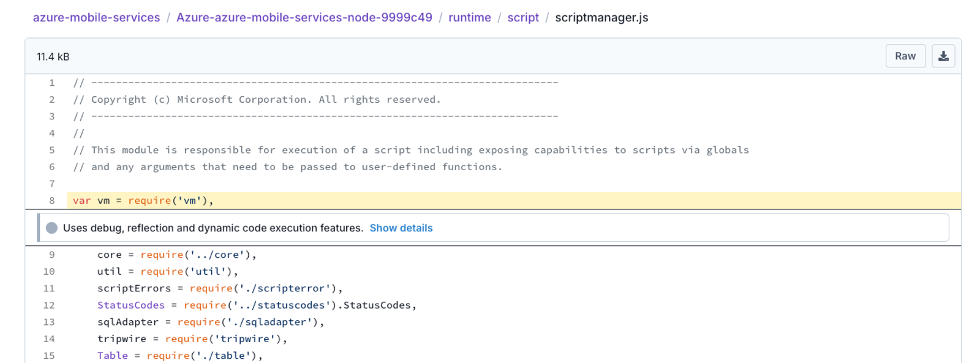Click the StatusCodes variable on line 12
Viewport: 980px width, 363px height.
[131, 305]
